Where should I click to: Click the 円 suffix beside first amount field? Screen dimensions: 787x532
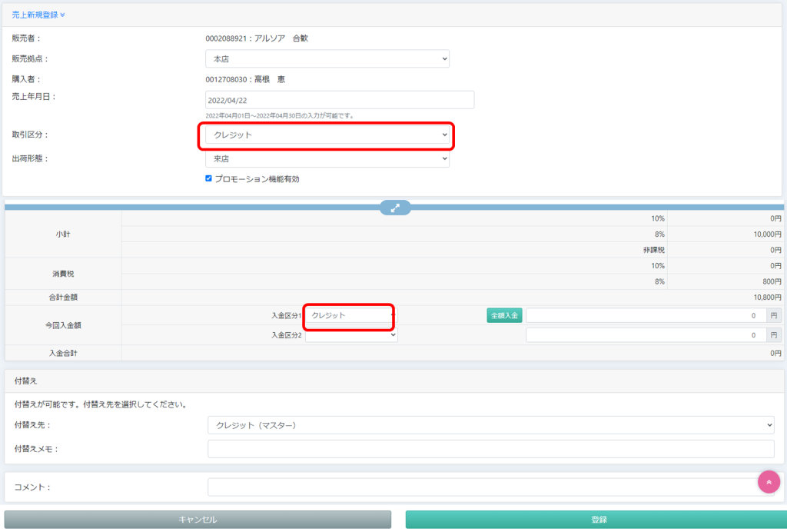tap(774, 315)
